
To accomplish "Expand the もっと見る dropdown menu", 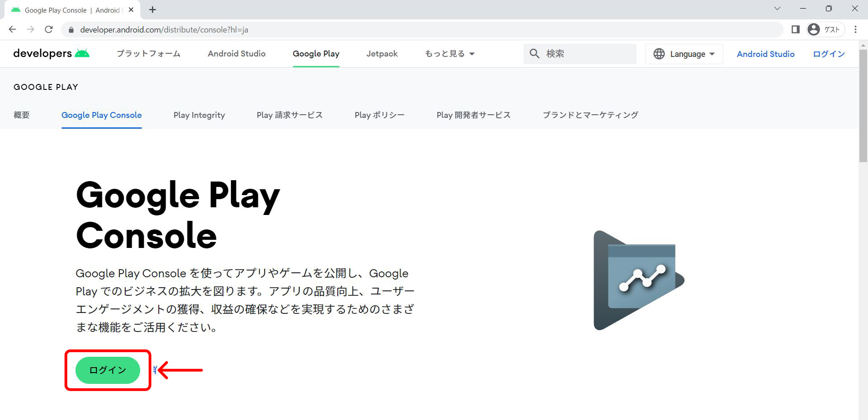I will tap(449, 54).
